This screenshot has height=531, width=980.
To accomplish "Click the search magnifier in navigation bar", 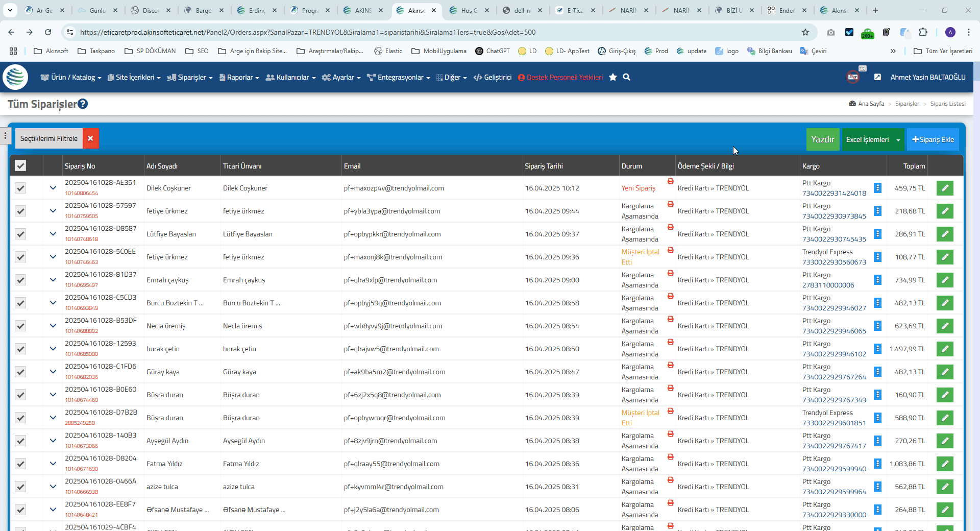I will (x=627, y=77).
